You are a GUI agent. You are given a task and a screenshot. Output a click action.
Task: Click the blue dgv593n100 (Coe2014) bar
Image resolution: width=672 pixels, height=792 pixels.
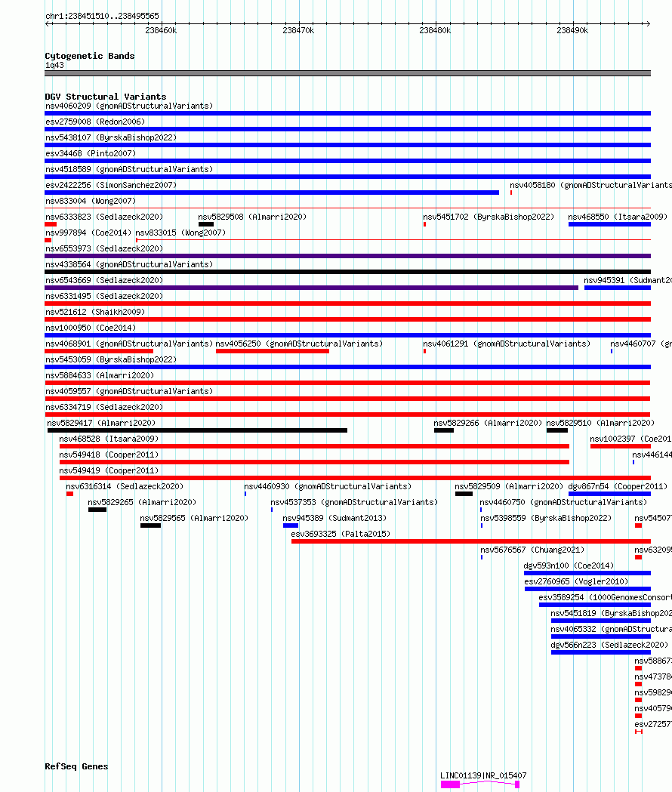[587, 573]
